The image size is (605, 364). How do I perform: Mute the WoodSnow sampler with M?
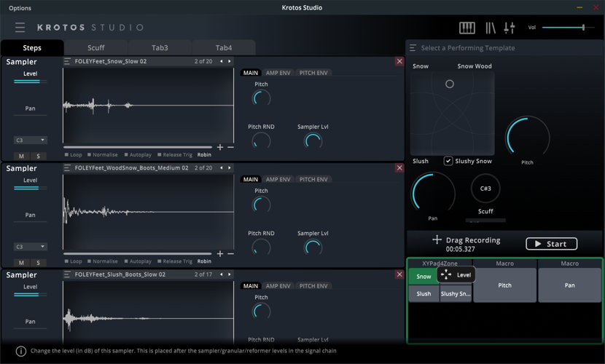21,263
